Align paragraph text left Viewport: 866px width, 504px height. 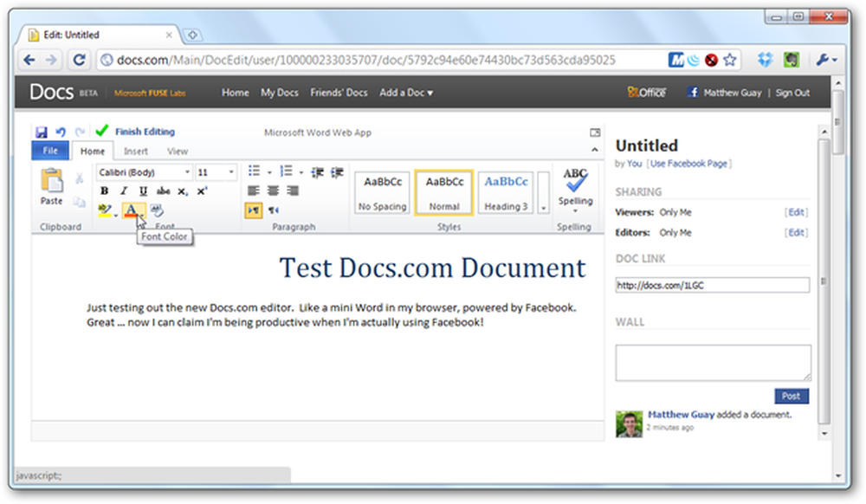coord(254,191)
